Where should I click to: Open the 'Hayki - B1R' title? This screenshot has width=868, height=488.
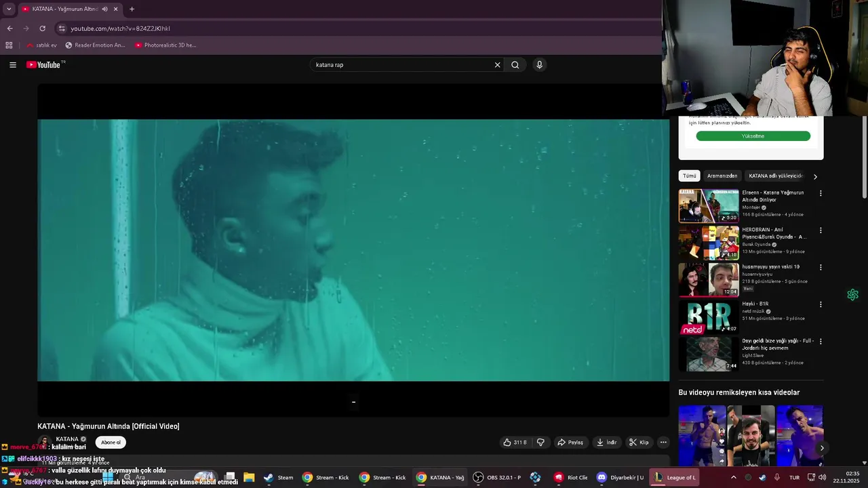[x=755, y=304]
